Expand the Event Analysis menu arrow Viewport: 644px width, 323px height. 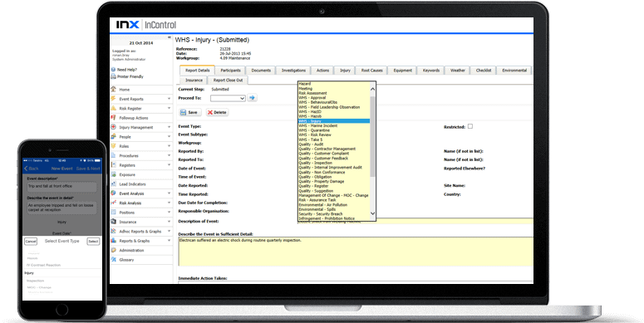pyautogui.click(x=170, y=193)
